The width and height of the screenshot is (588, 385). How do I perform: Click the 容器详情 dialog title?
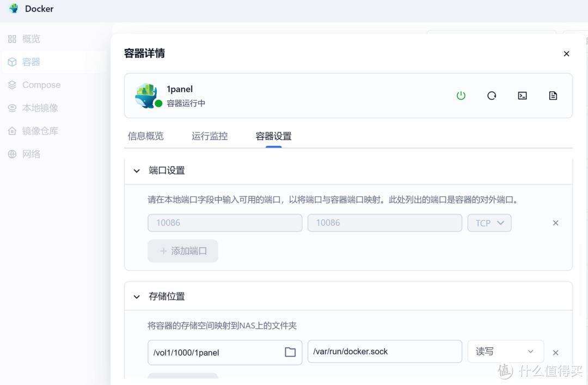pos(144,53)
